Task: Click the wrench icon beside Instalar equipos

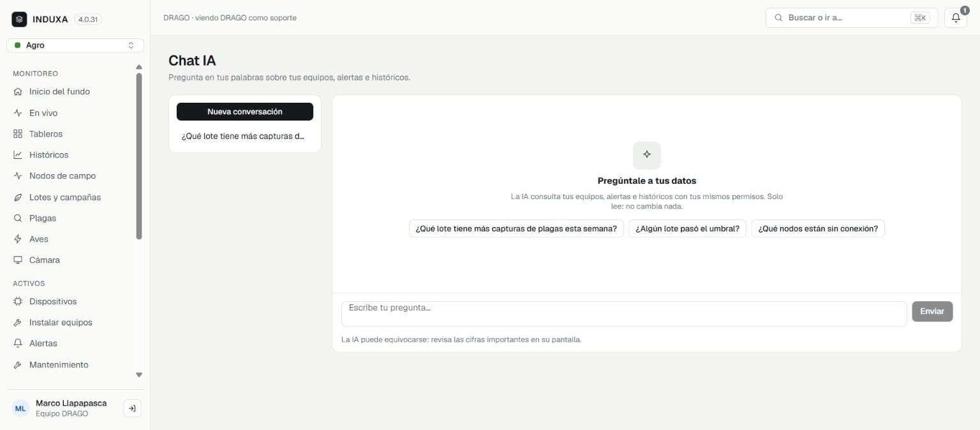Action: pyautogui.click(x=18, y=323)
